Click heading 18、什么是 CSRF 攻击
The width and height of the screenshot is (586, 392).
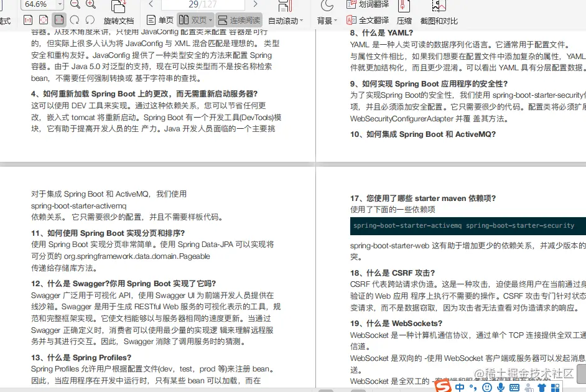[x=393, y=273]
